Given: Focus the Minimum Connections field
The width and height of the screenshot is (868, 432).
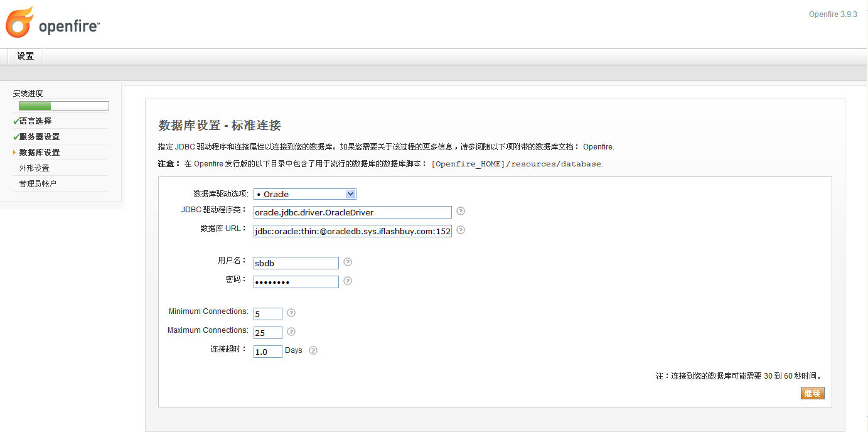Looking at the screenshot, I should tap(268, 314).
